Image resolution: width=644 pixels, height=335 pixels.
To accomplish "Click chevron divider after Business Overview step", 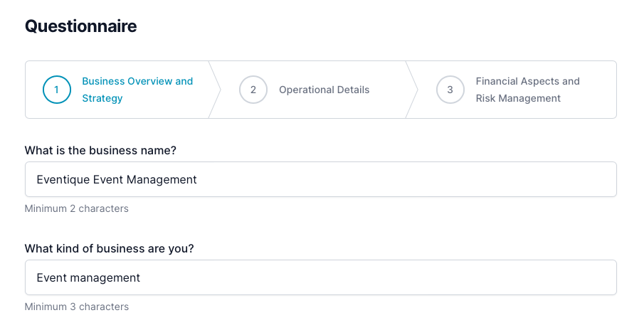I will [x=215, y=90].
